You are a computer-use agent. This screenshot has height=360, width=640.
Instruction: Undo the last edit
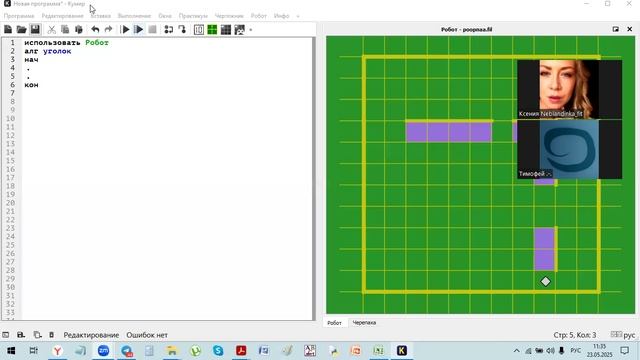click(95, 29)
